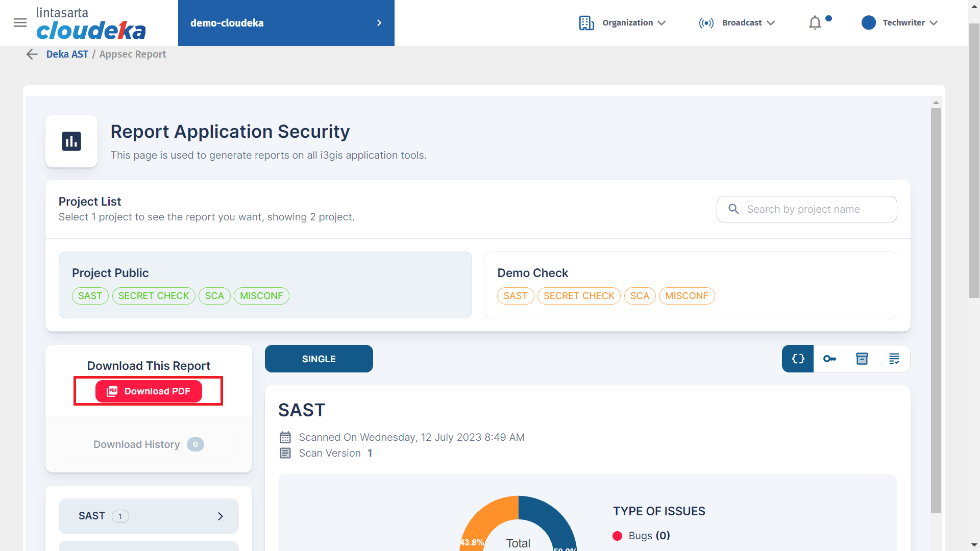The width and height of the screenshot is (980, 551).
Task: Click the Techwriter user avatar
Action: pyautogui.click(x=868, y=23)
